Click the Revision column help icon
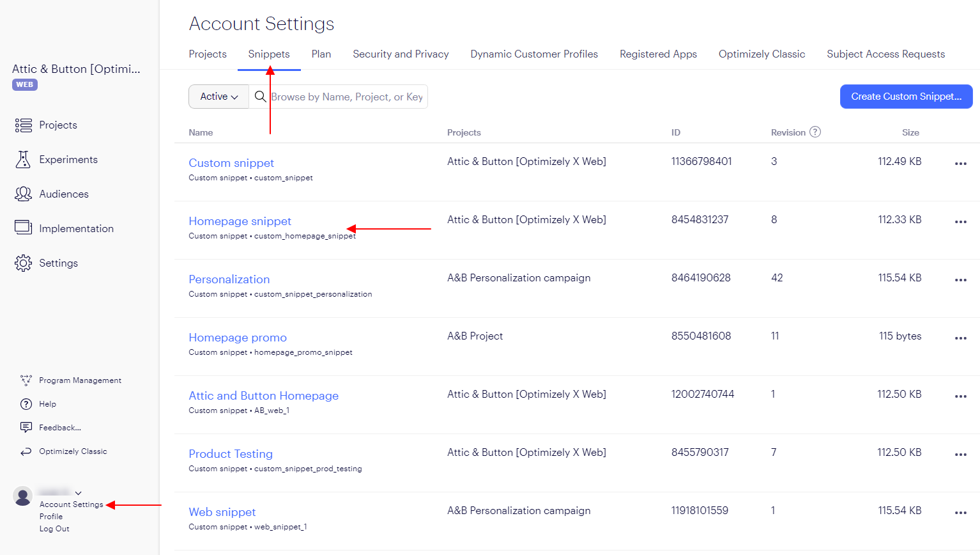980x555 pixels. click(815, 132)
